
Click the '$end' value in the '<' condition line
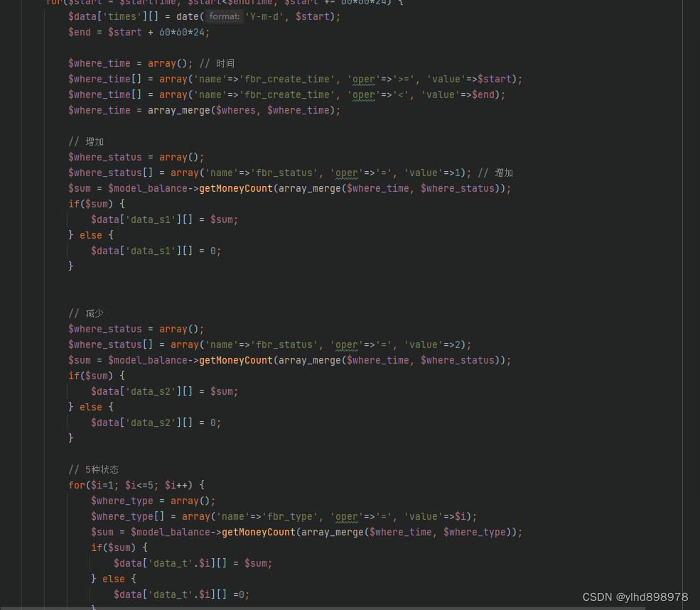[483, 94]
